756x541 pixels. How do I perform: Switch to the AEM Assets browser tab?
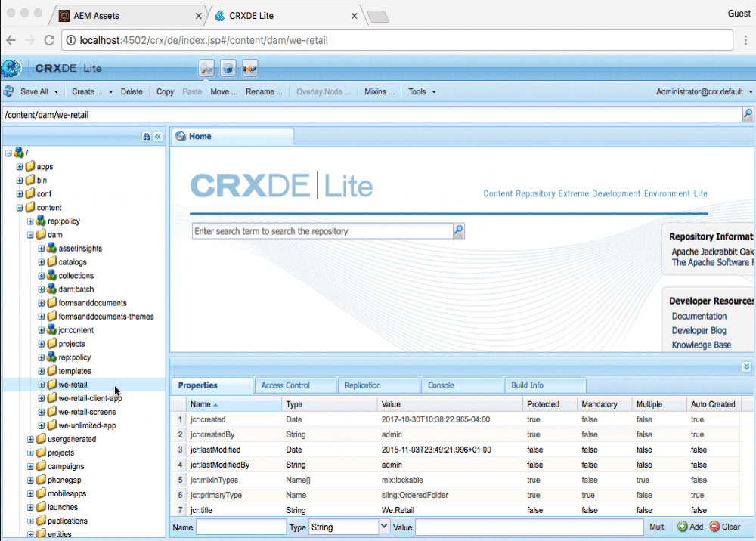pos(128,15)
